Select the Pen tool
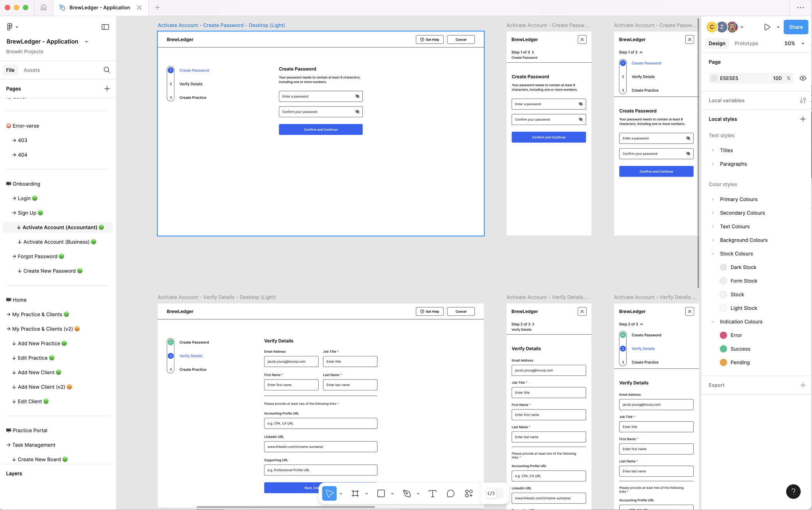Screen dimensions: 812x510 pyautogui.click(x=407, y=493)
